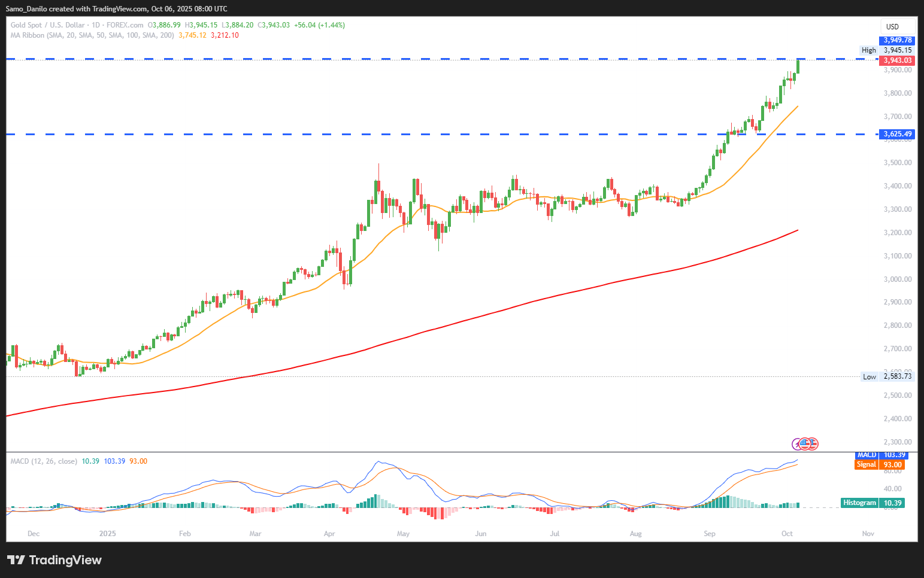This screenshot has height=578, width=924.
Task: Click the red 3,943.03 current price label
Action: (x=897, y=60)
